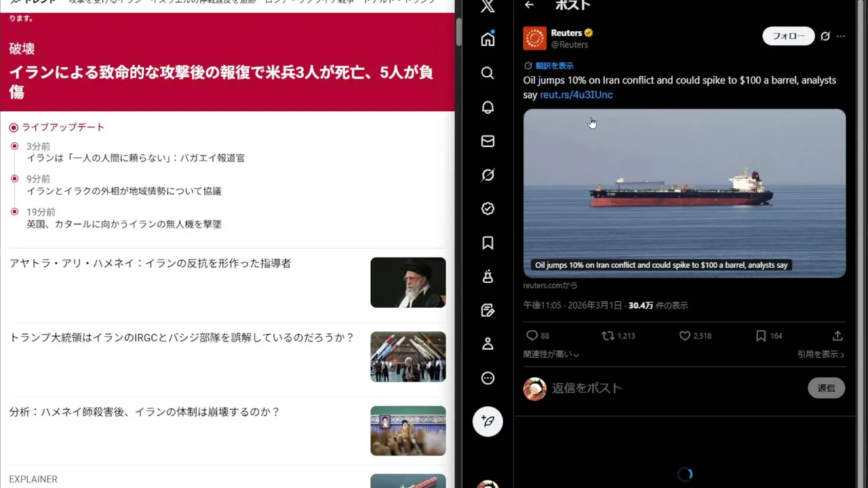Open Bookmarks in X sidebar
This screenshot has width=868, height=488.
488,243
